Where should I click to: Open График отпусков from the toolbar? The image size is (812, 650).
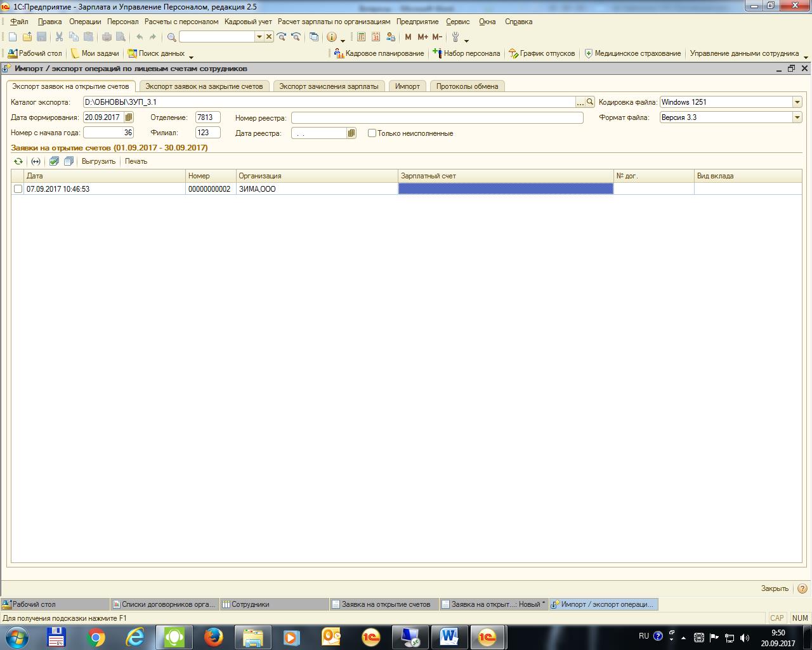click(542, 53)
